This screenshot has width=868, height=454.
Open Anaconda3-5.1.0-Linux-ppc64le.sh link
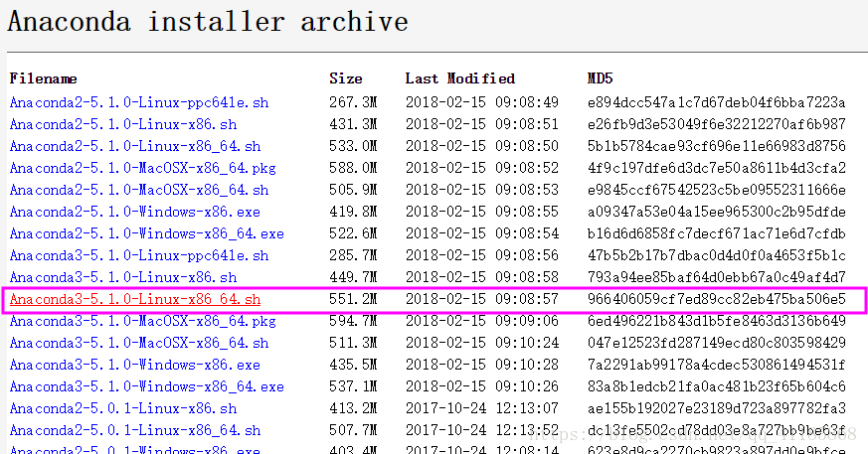tap(139, 255)
